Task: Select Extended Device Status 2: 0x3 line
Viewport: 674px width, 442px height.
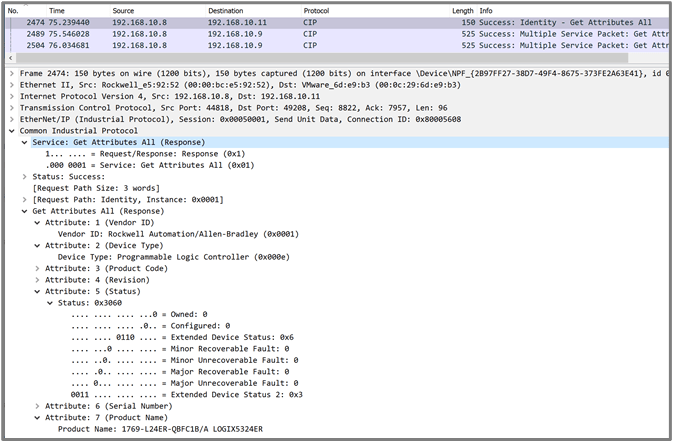Action: 187,395
